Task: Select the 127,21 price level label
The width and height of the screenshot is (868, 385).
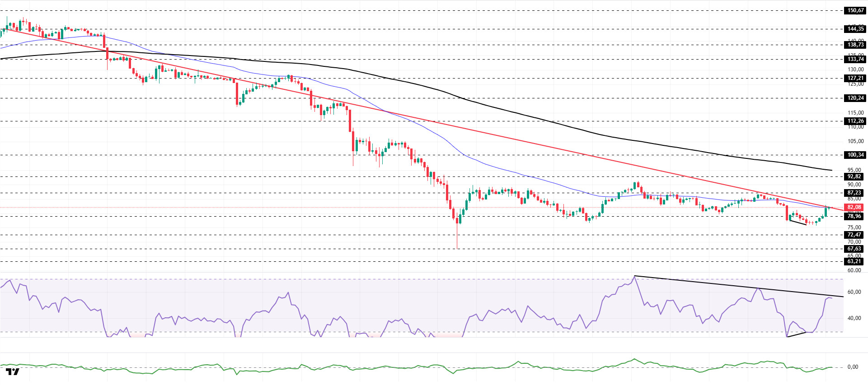Action: pyautogui.click(x=855, y=78)
